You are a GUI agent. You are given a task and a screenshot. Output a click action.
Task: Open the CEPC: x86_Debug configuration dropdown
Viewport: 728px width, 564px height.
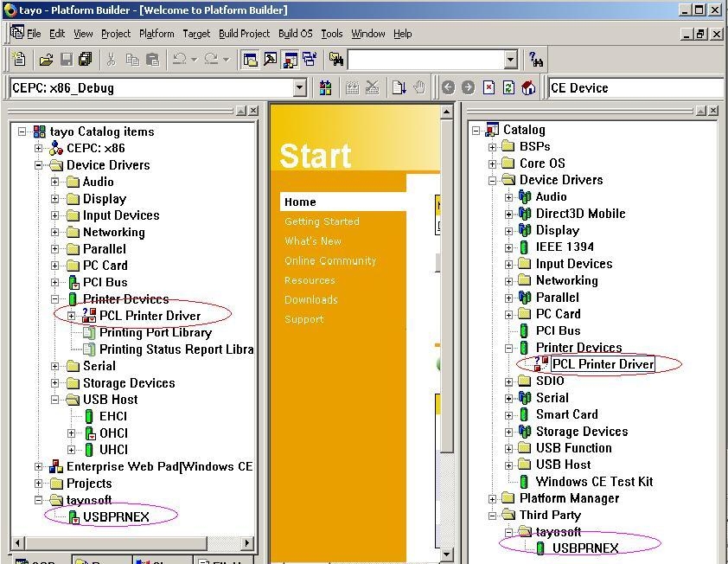(299, 87)
